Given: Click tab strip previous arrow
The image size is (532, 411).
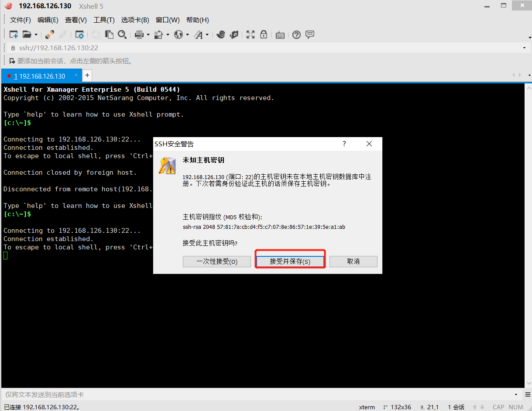Looking at the screenshot, I should pyautogui.click(x=514, y=76).
